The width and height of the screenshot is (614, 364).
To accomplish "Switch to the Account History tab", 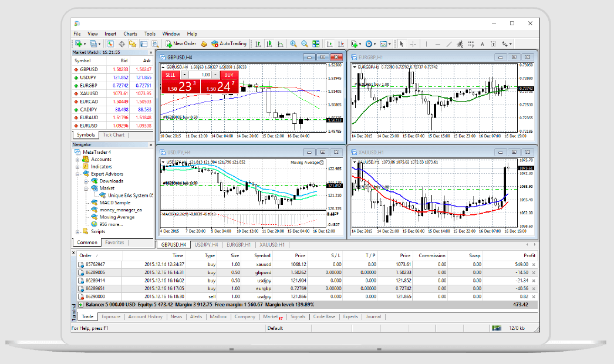I will click(x=146, y=316).
